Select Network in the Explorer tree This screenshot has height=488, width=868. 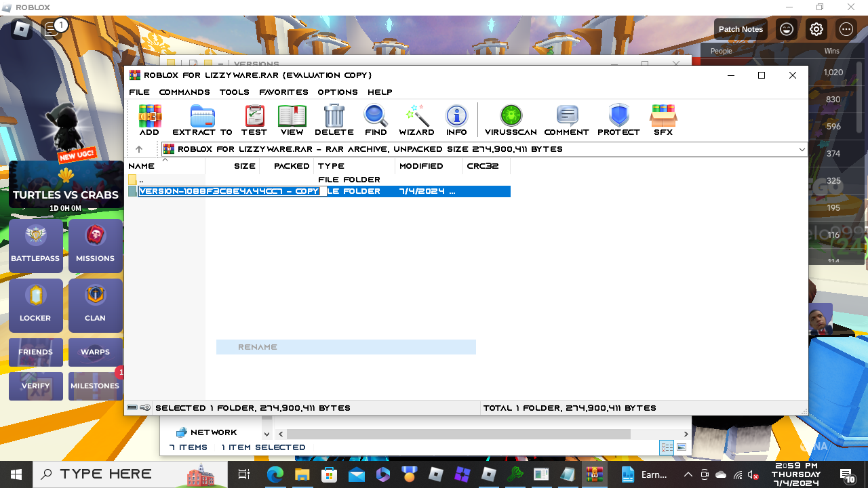(207, 432)
